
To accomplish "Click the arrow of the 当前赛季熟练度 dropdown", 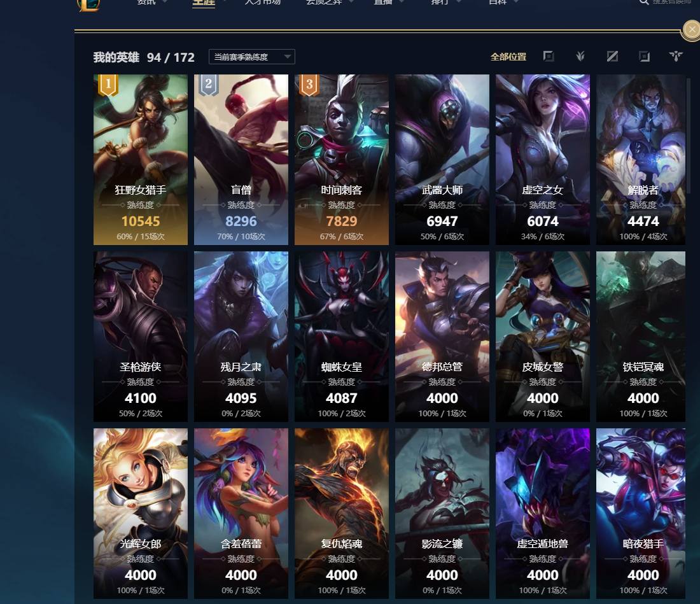I will point(288,57).
